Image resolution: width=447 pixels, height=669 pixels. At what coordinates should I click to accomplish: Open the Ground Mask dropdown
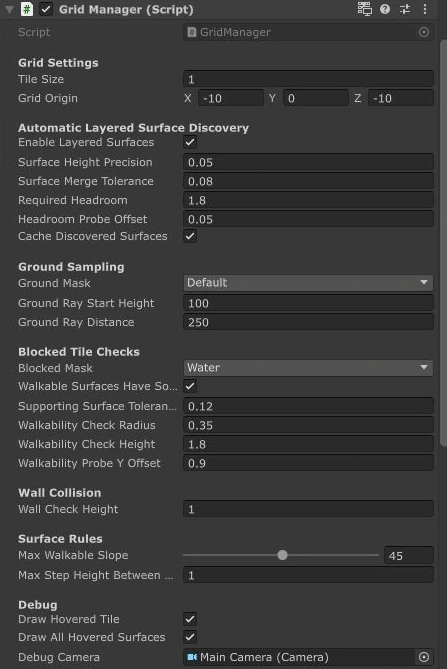click(308, 282)
